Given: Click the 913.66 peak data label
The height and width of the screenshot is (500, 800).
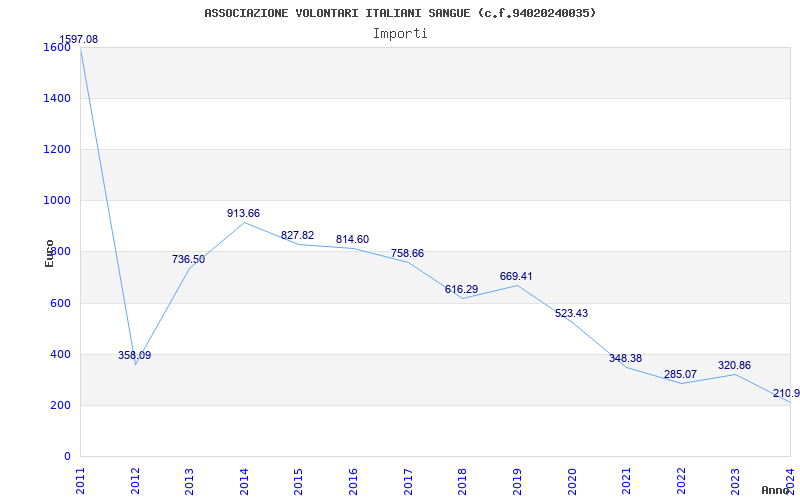Looking at the screenshot, I should click(x=243, y=213).
